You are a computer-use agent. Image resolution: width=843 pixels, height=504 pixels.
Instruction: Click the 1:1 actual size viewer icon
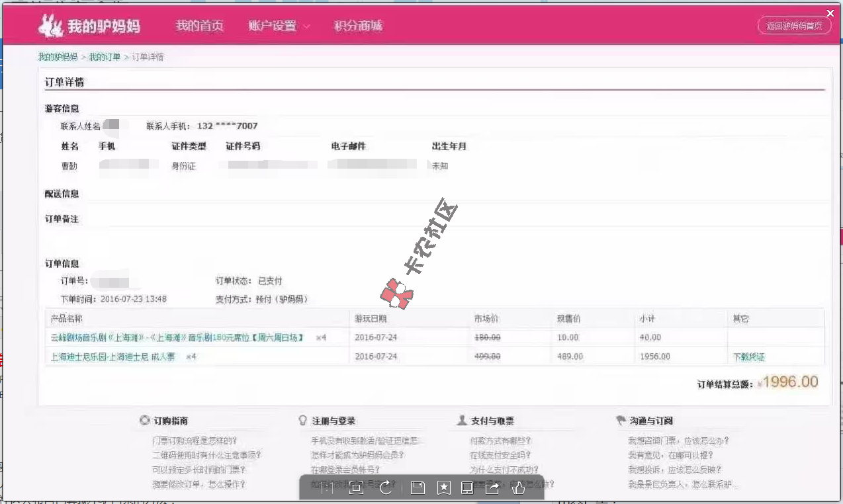pos(327,488)
